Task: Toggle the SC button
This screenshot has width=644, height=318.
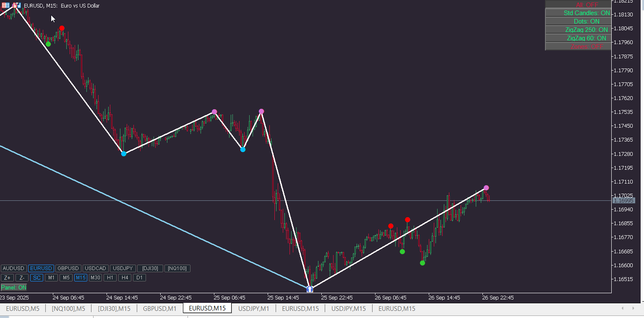Action: [37, 278]
